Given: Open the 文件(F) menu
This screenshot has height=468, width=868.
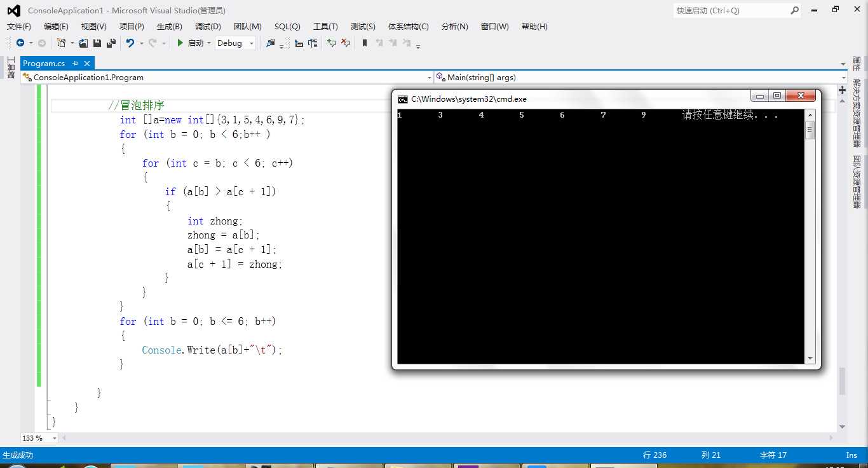Looking at the screenshot, I should click(19, 26).
